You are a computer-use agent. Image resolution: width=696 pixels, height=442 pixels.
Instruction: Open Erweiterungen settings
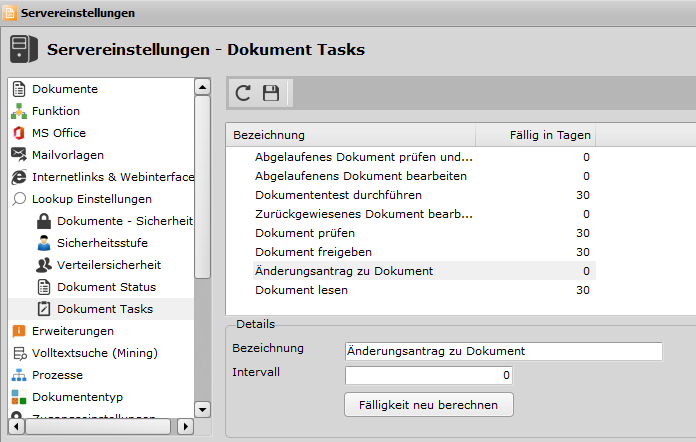pyautogui.click(x=73, y=331)
